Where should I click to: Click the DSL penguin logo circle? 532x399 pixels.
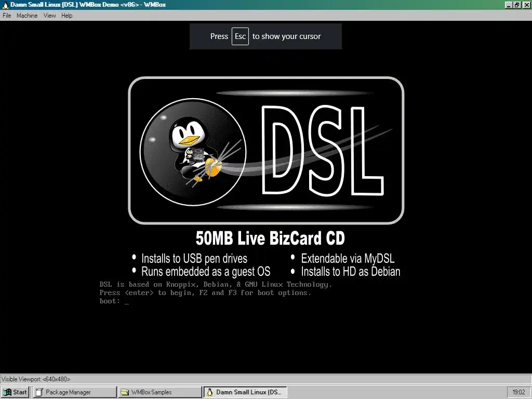[193, 152]
